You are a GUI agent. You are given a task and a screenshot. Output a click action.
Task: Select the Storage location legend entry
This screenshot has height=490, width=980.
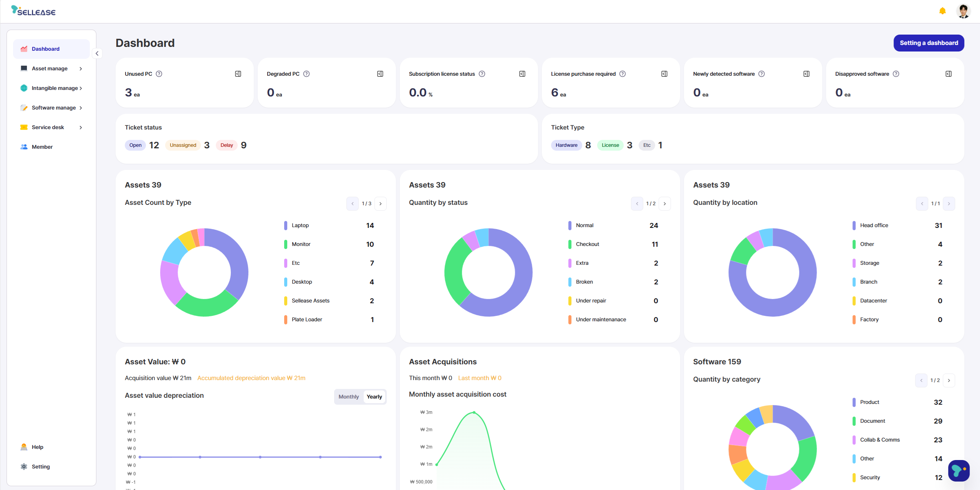[897, 263]
